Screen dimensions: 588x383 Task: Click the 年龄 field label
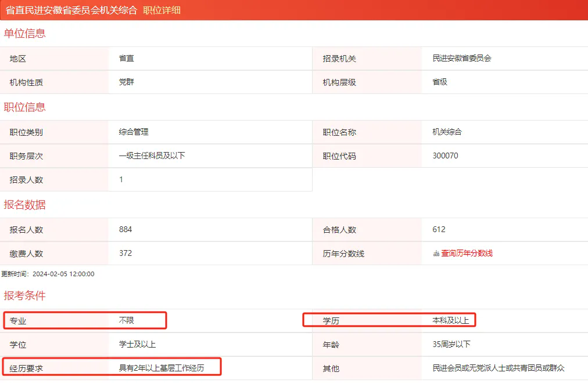coord(331,345)
